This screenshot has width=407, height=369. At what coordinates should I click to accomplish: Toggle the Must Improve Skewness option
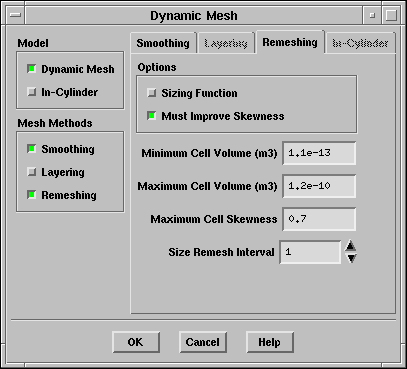click(x=152, y=116)
